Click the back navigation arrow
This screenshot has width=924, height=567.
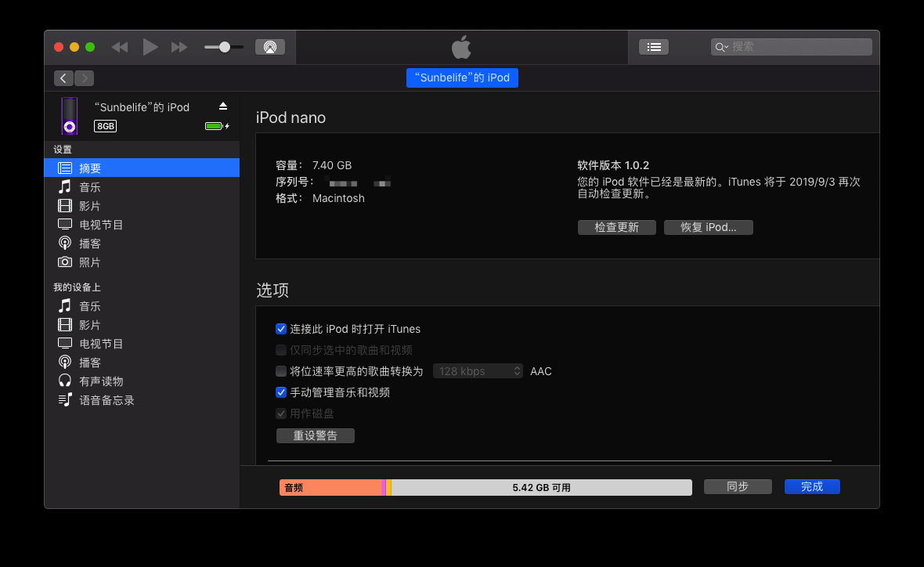coord(63,78)
